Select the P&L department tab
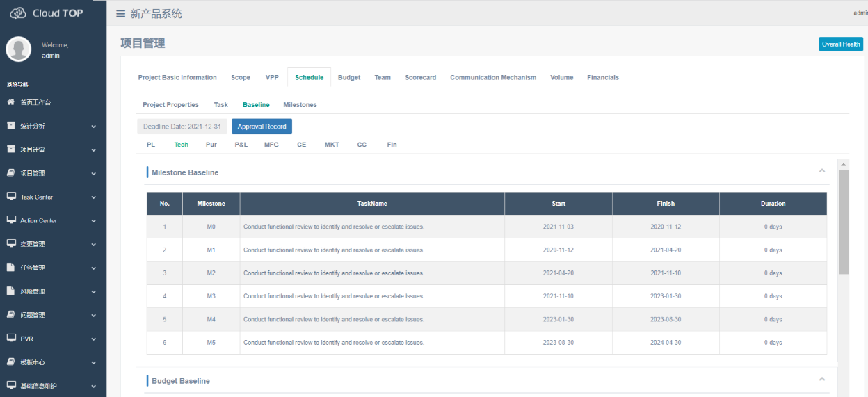This screenshot has height=397, width=868. (241, 145)
